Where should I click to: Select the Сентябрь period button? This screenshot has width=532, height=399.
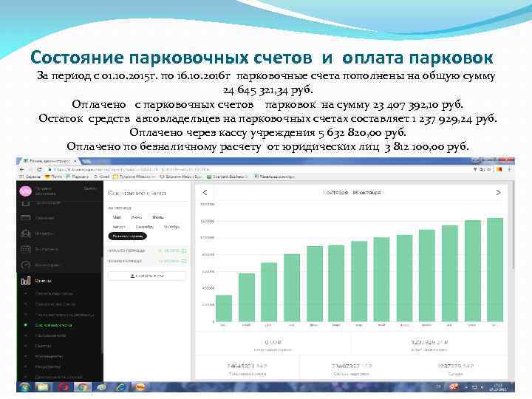tap(145, 227)
